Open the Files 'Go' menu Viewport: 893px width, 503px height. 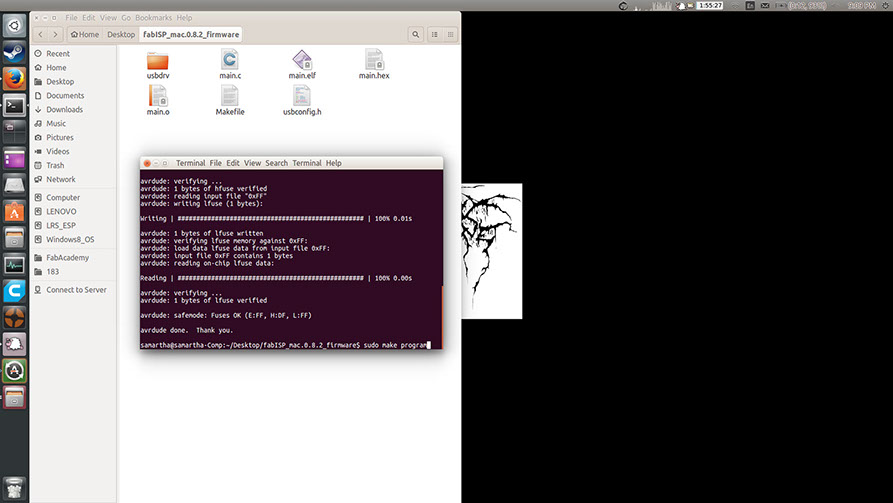click(126, 18)
